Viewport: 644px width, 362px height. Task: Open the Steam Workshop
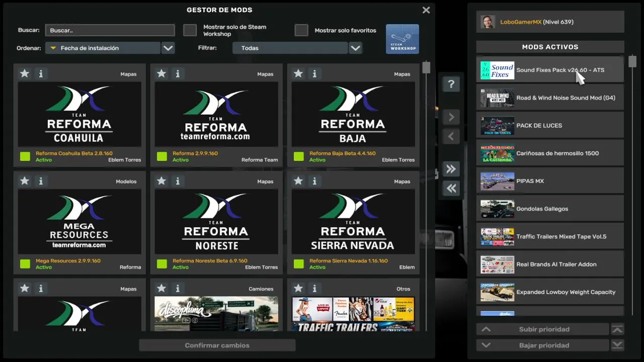click(403, 39)
